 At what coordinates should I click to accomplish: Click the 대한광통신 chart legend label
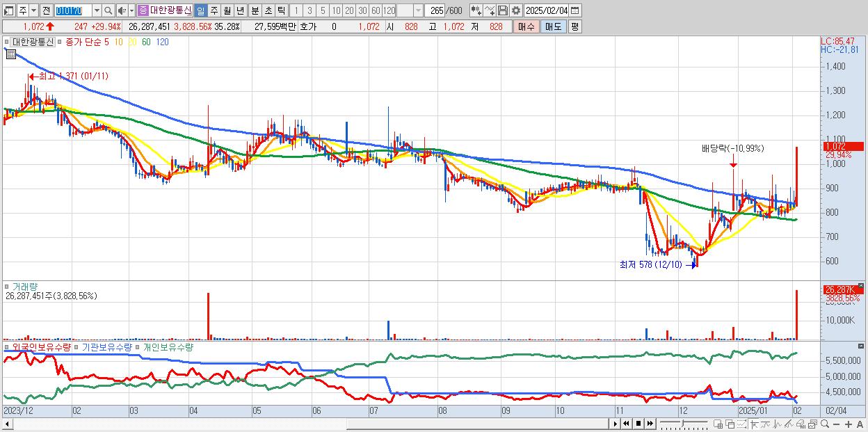(33, 42)
